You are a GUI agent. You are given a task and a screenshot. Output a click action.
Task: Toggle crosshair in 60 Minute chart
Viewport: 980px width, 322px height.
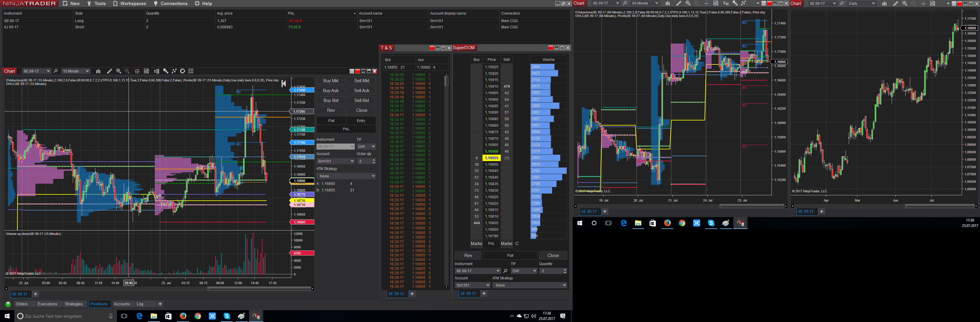[707, 3]
